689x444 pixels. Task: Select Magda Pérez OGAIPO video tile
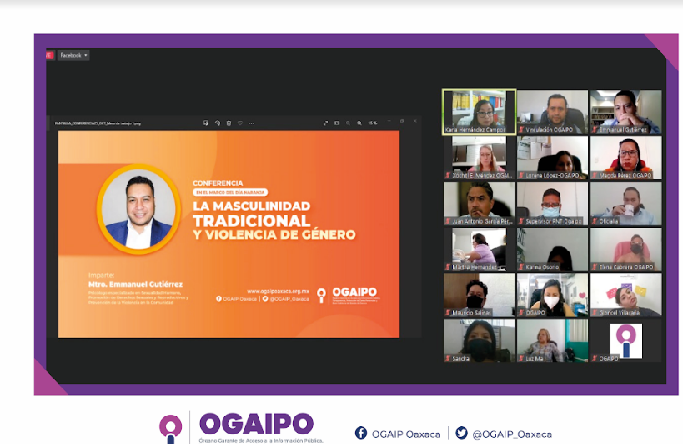click(x=624, y=158)
